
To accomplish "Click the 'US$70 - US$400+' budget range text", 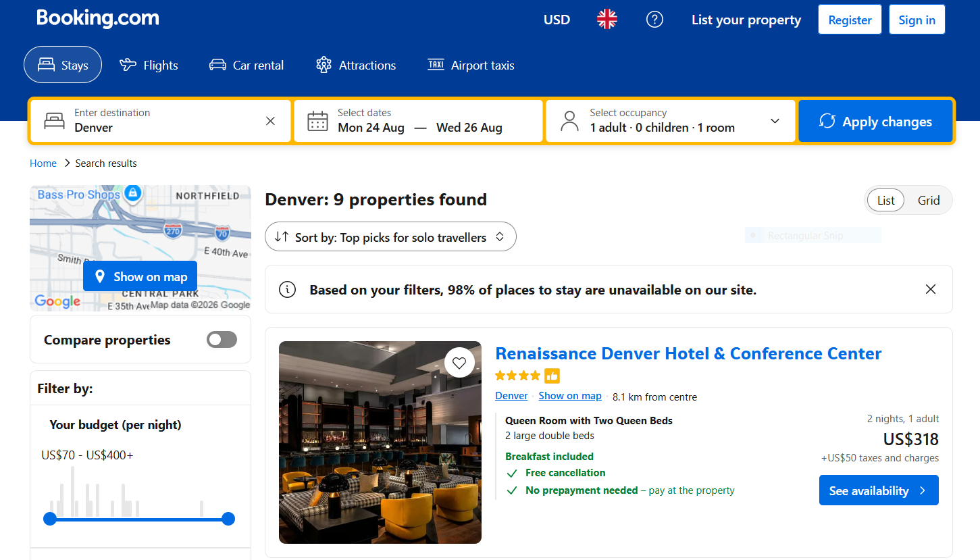I will [x=87, y=455].
